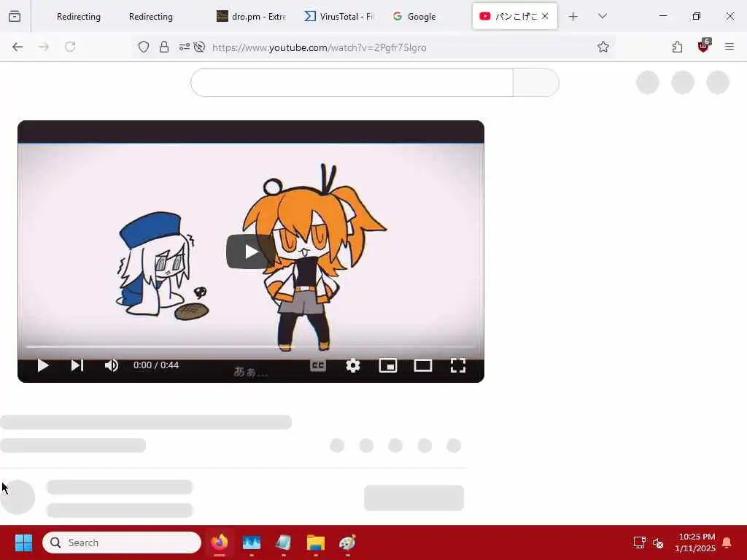Open Firefox application hamburger menu
The width and height of the screenshot is (747, 560).
click(x=729, y=47)
